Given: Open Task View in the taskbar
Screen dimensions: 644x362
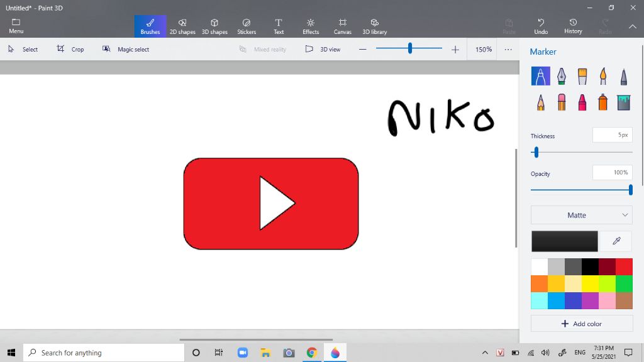Looking at the screenshot, I should 218,353.
